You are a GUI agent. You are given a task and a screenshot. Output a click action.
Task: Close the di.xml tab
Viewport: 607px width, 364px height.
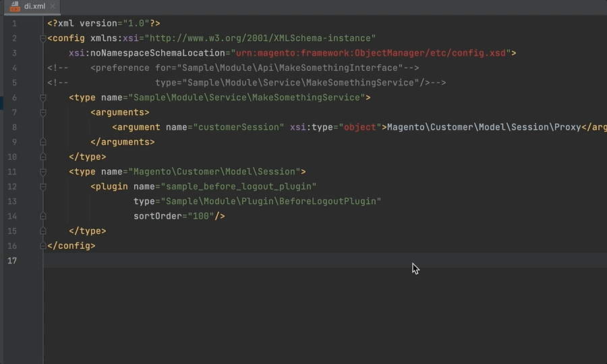click(x=53, y=6)
